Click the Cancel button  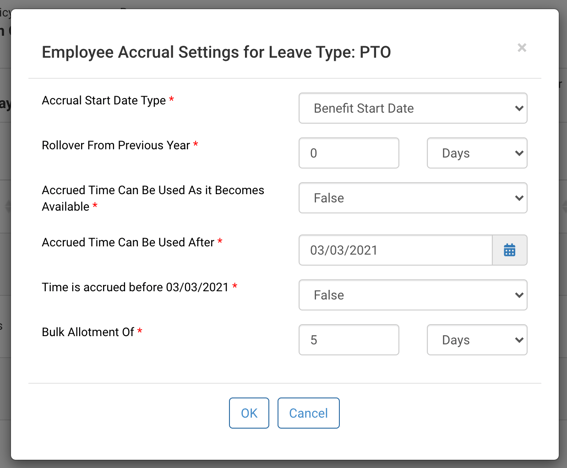pyautogui.click(x=308, y=413)
